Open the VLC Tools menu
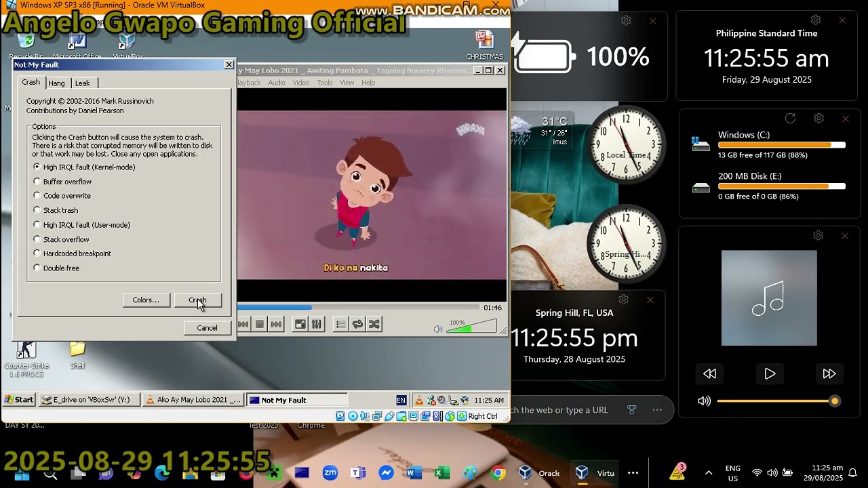The width and height of the screenshot is (868, 488). tap(325, 83)
